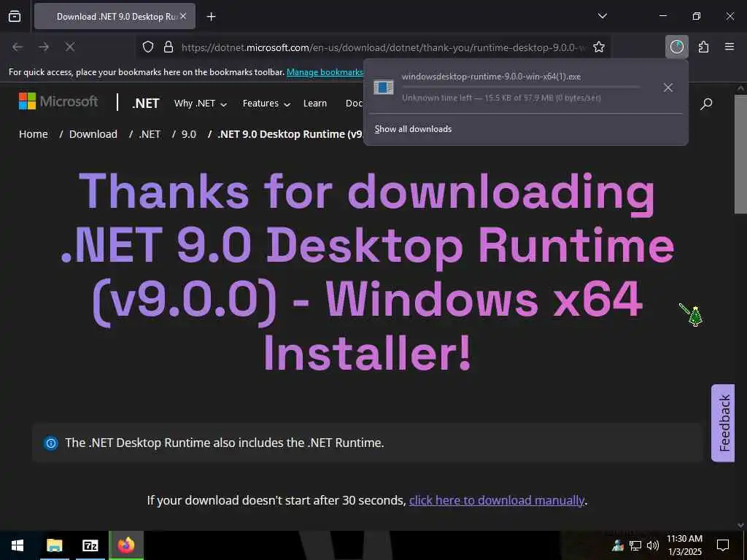Image resolution: width=747 pixels, height=560 pixels.
Task: Go to Microsoft home via logo
Action: click(58, 101)
